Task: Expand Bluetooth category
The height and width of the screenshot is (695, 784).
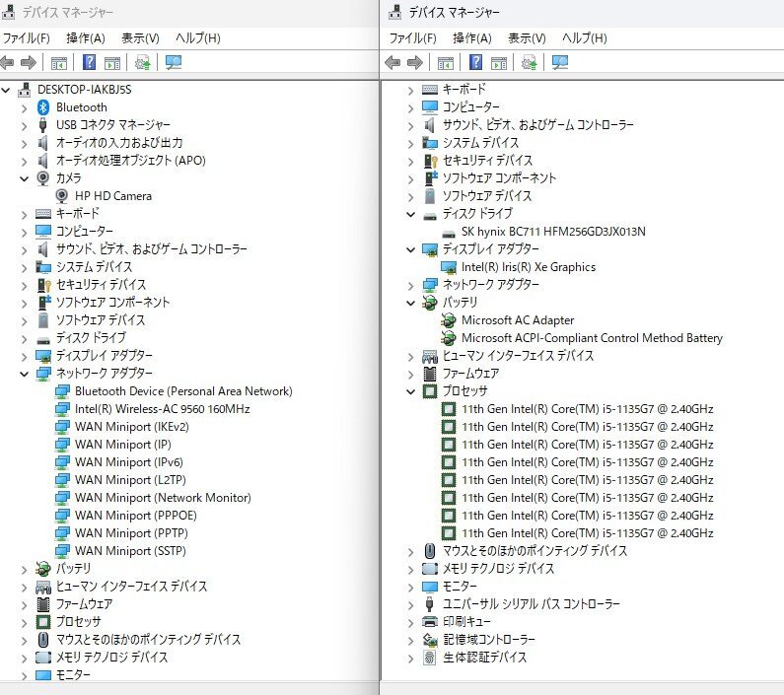Action: (24, 108)
